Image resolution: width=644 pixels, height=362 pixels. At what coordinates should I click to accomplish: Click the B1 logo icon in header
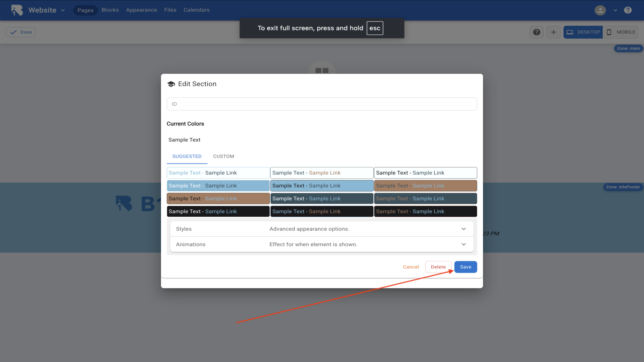(x=17, y=10)
